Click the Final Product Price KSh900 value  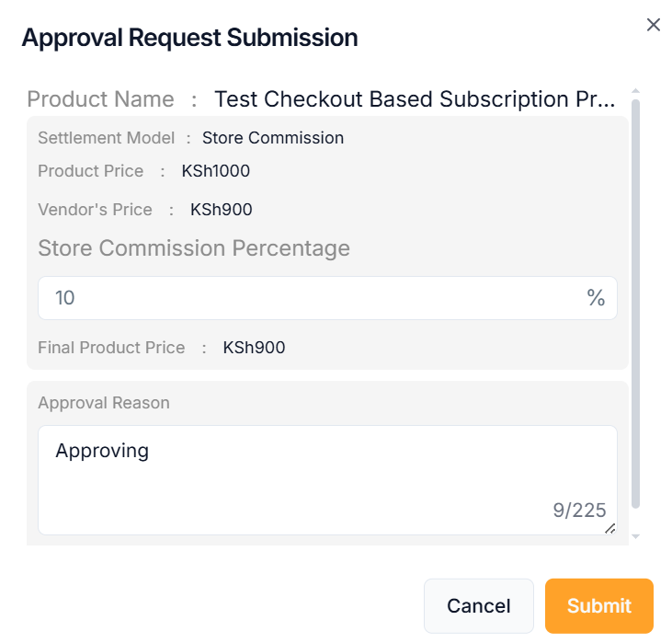pos(254,348)
